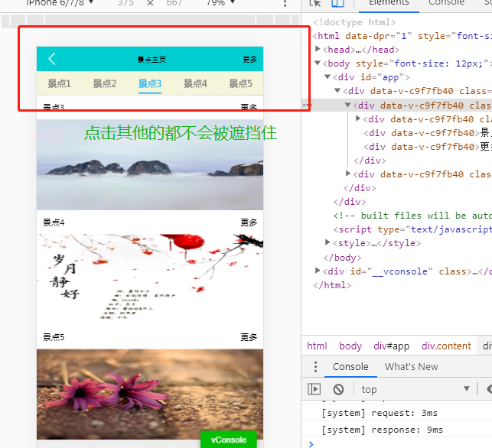The height and width of the screenshot is (448, 492).
Task: Switch to the 景点4 tab
Action: coord(195,83)
